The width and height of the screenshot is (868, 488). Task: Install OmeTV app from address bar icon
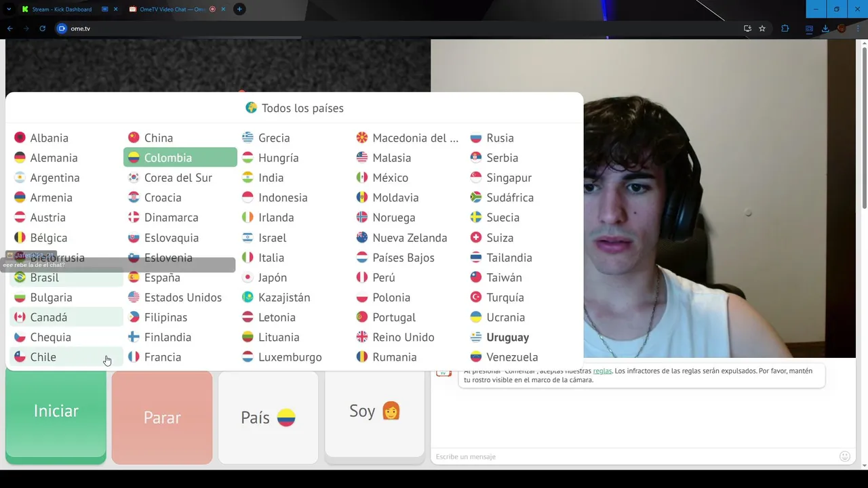click(x=747, y=28)
